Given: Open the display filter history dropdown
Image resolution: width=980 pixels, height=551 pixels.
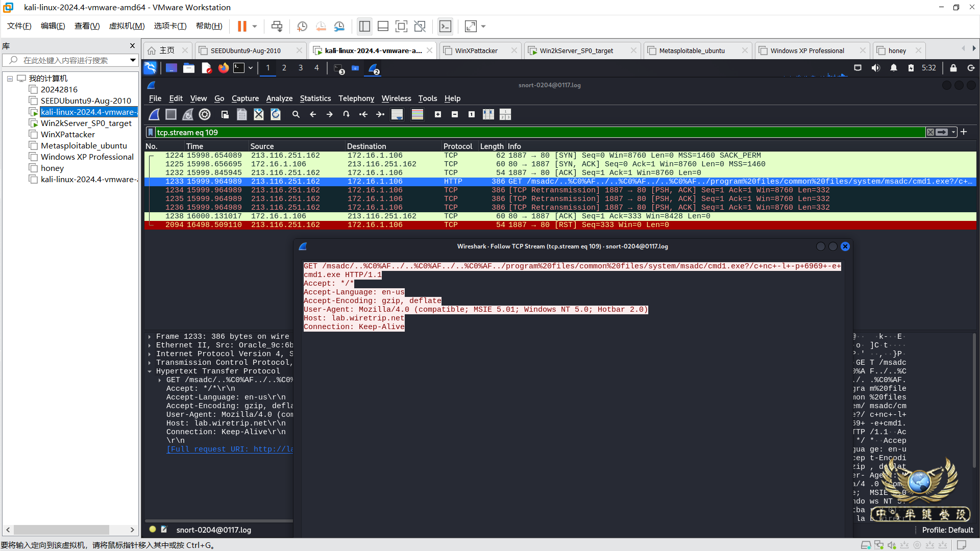Looking at the screenshot, I should (953, 132).
